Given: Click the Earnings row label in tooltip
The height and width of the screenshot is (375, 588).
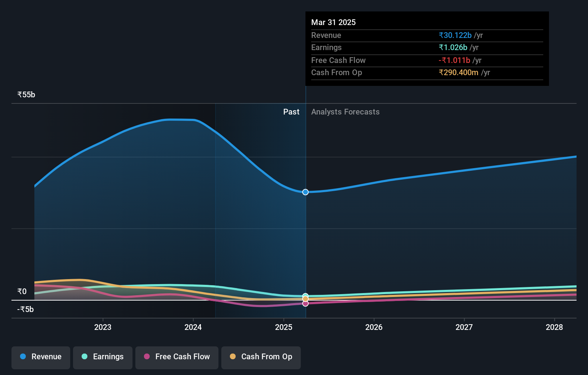Looking at the screenshot, I should coord(326,47).
